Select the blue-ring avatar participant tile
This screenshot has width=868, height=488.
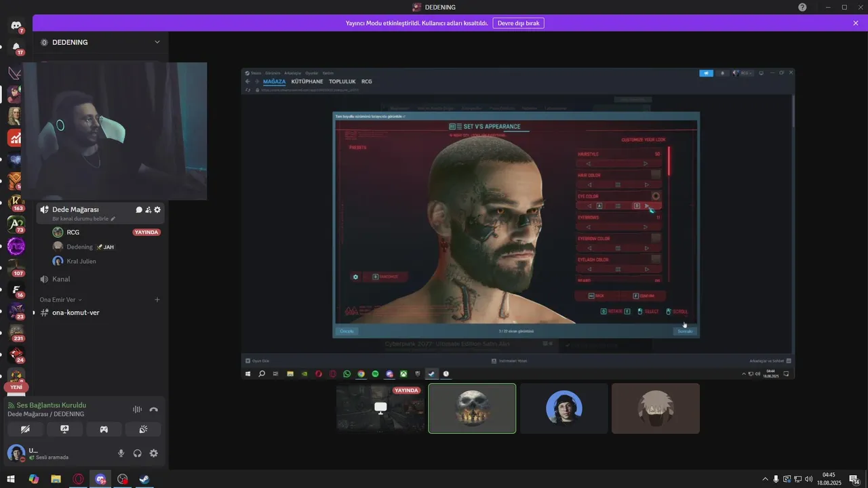(564, 408)
